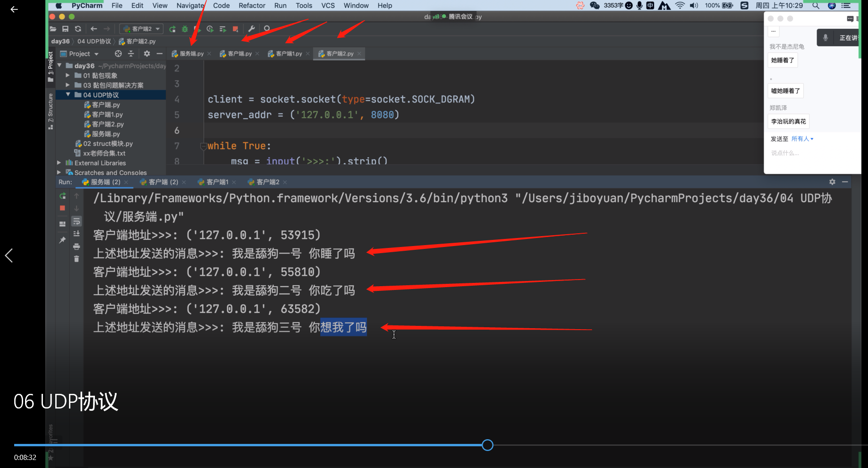Open the Refactor menu
This screenshot has height=468, width=868.
click(252, 6)
